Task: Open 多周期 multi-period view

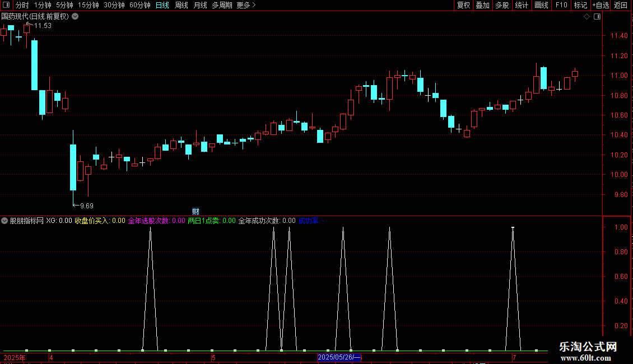Action: pos(222,5)
